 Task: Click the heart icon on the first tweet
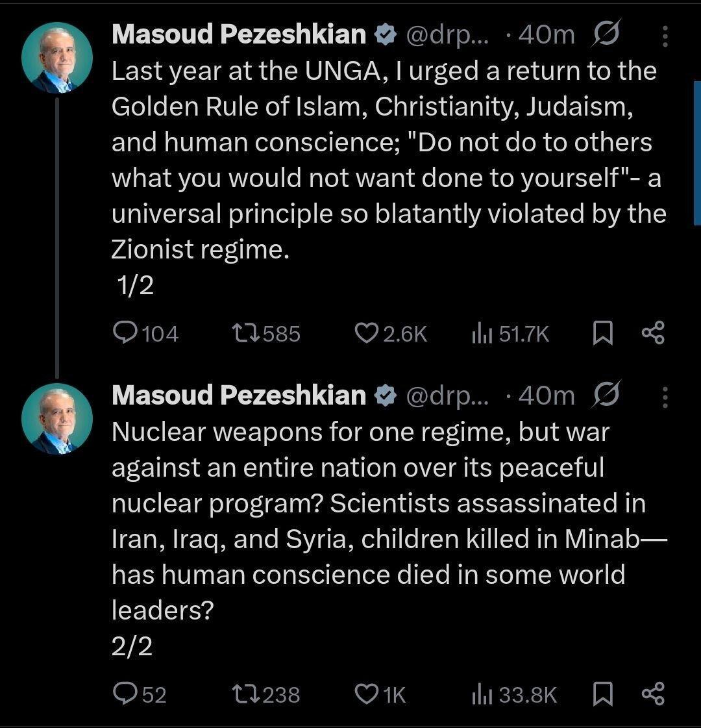[368, 333]
